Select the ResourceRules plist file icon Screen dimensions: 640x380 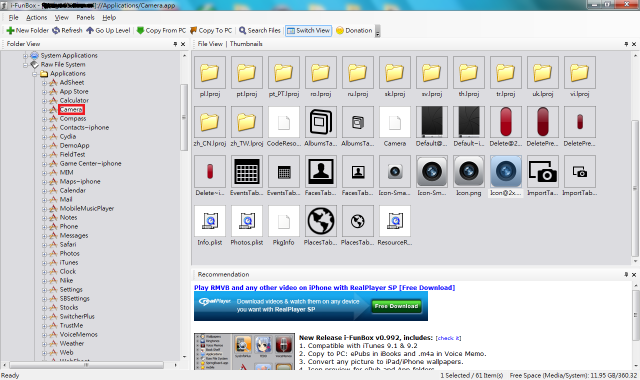pyautogui.click(x=395, y=221)
